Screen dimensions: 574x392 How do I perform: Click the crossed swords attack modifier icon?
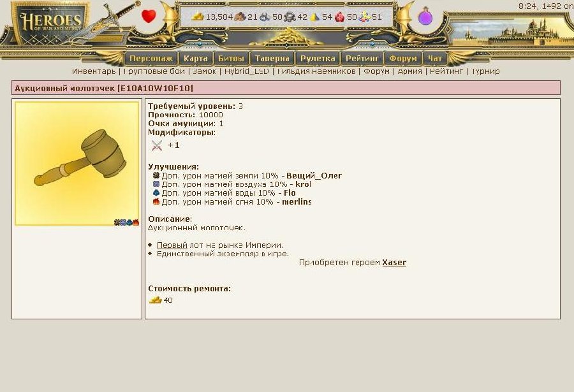[157, 145]
